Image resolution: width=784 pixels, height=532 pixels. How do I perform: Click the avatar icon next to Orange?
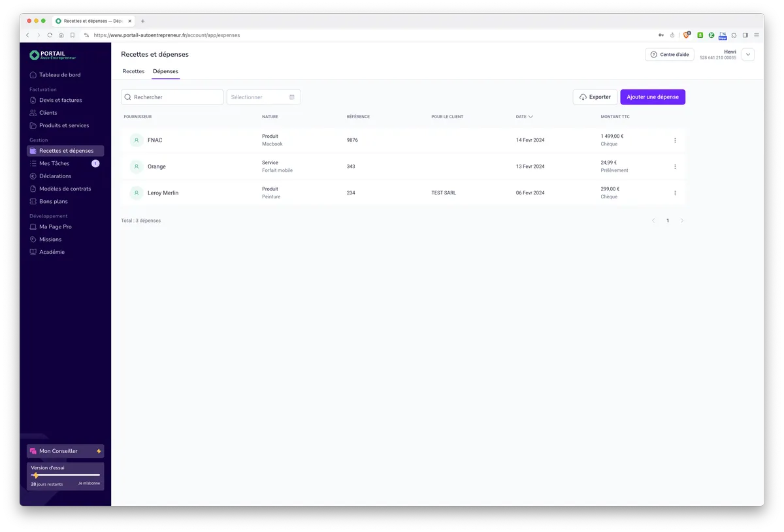(x=136, y=166)
